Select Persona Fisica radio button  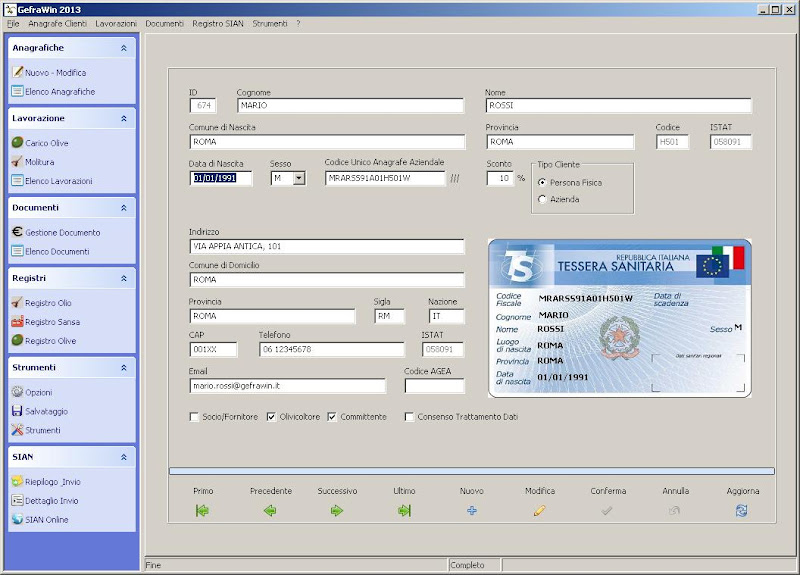point(542,182)
